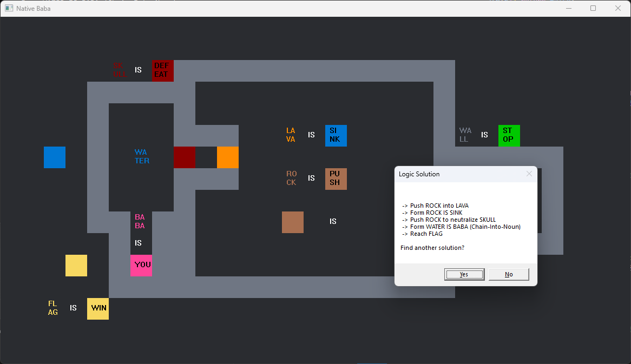This screenshot has height=364, width=631.
Task: Click the brown PUSH word tile
Action: 336,179
